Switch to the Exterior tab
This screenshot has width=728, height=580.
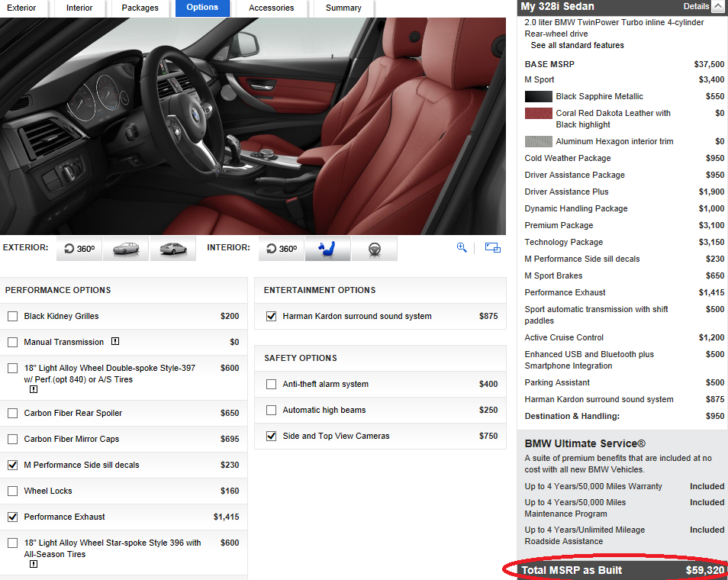pos(21,8)
